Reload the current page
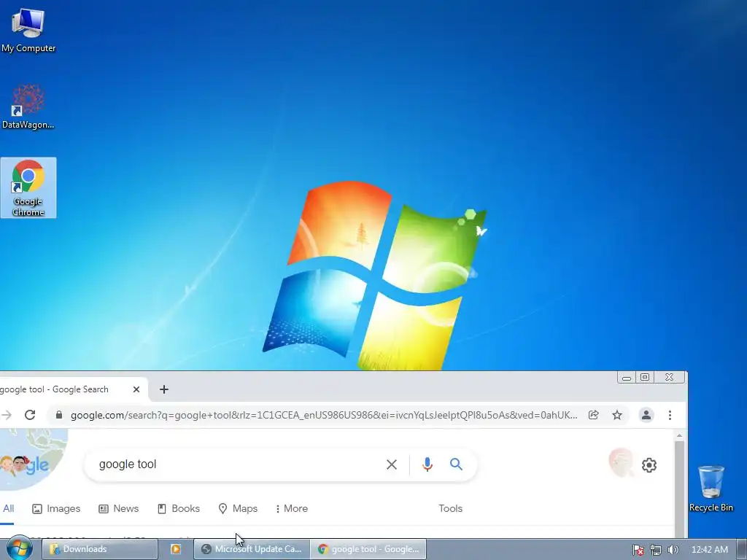This screenshot has height=560, width=747. pyautogui.click(x=30, y=415)
